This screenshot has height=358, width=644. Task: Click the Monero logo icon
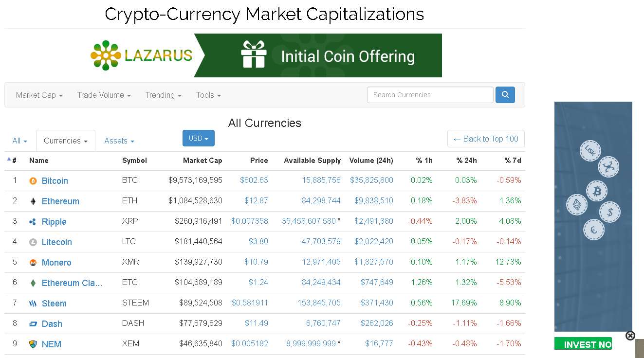[x=33, y=263]
